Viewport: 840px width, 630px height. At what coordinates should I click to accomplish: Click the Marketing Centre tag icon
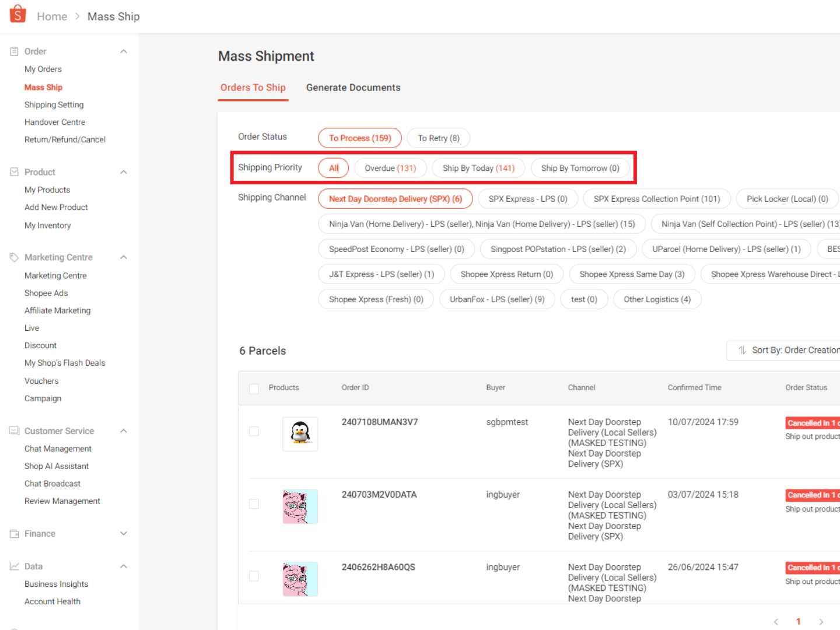15,257
